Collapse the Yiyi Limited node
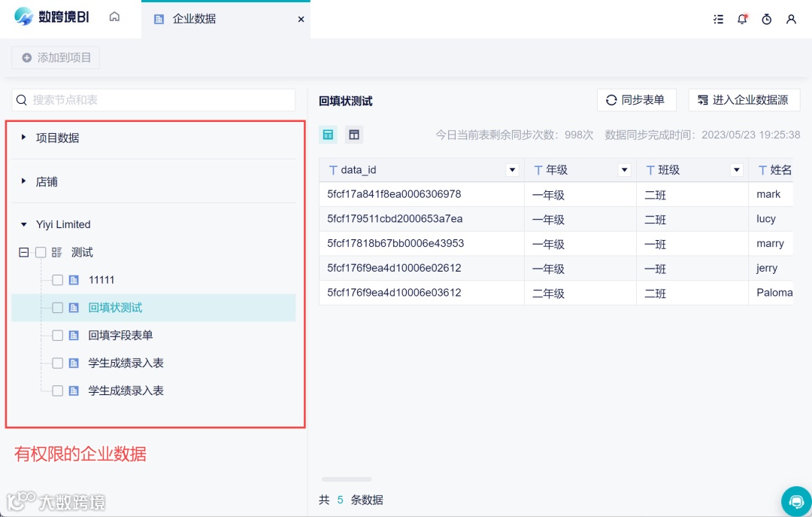812x517 pixels. (23, 224)
